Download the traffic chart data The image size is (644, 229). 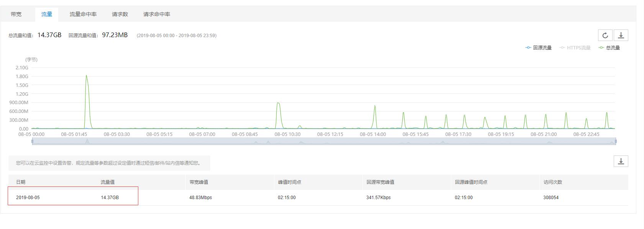click(621, 35)
